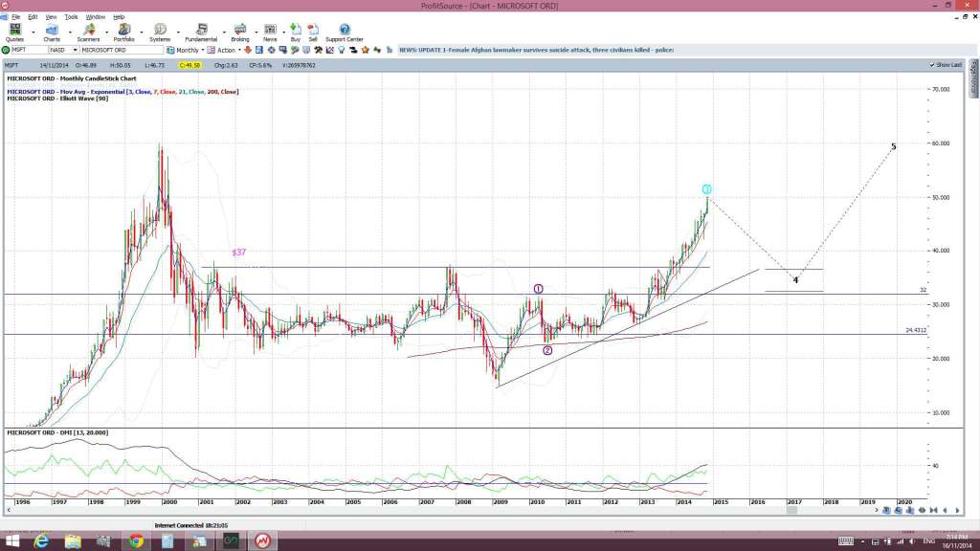980x551 pixels.
Task: Click the Sell order icon
Action: point(313,32)
